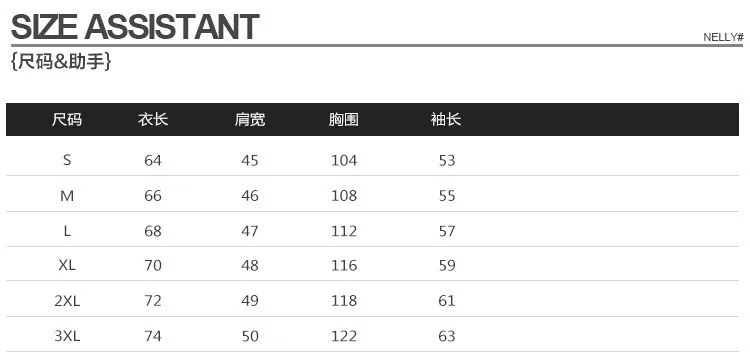Viewport: 750px width, 362px height.
Task: Click the 衣长 column header
Action: pos(153,119)
